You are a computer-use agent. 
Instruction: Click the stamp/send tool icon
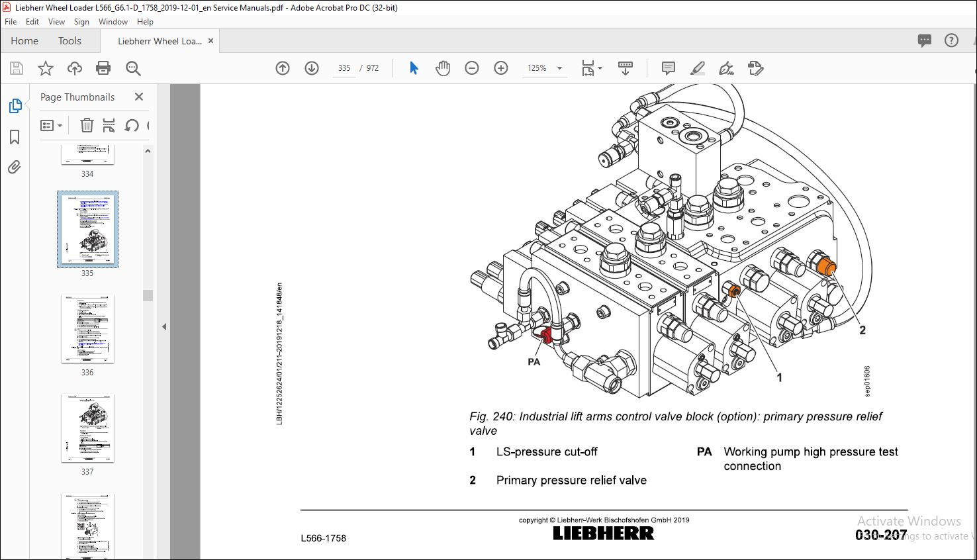pyautogui.click(x=755, y=68)
